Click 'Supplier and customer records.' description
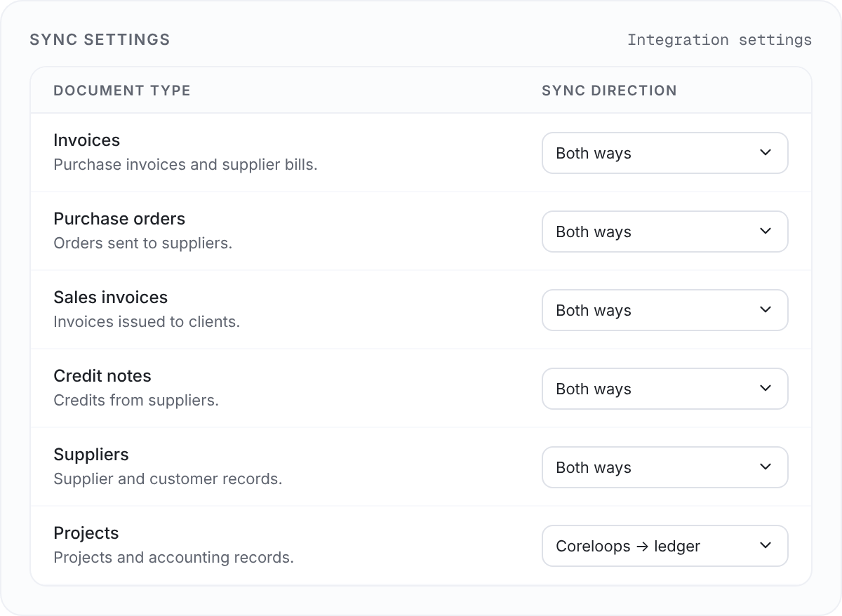This screenshot has height=616, width=842. click(x=168, y=479)
